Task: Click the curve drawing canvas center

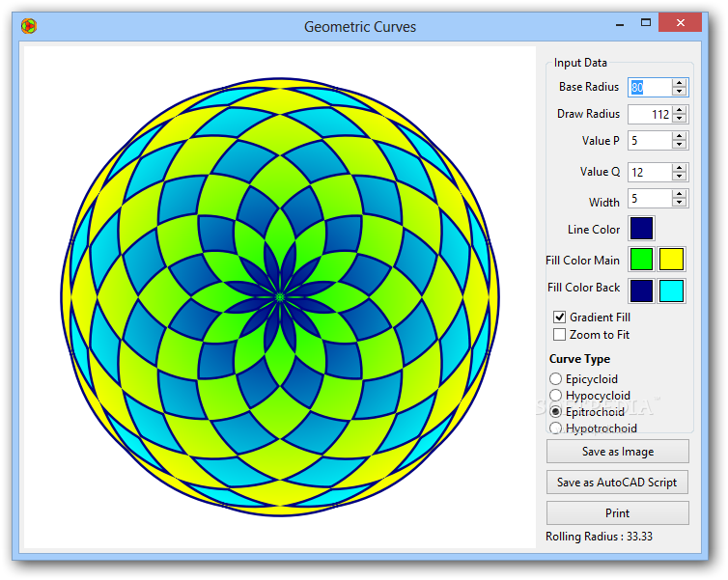Action: pos(280,297)
